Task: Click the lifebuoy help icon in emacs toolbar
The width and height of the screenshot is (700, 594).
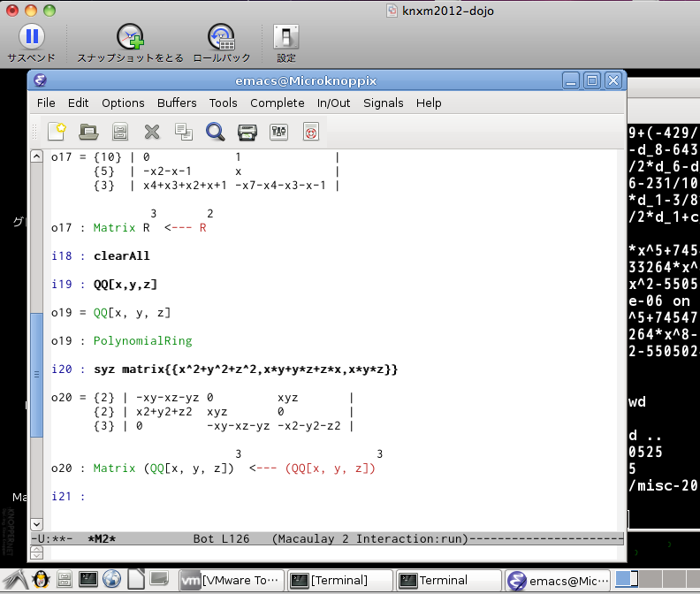Action: pos(311,133)
